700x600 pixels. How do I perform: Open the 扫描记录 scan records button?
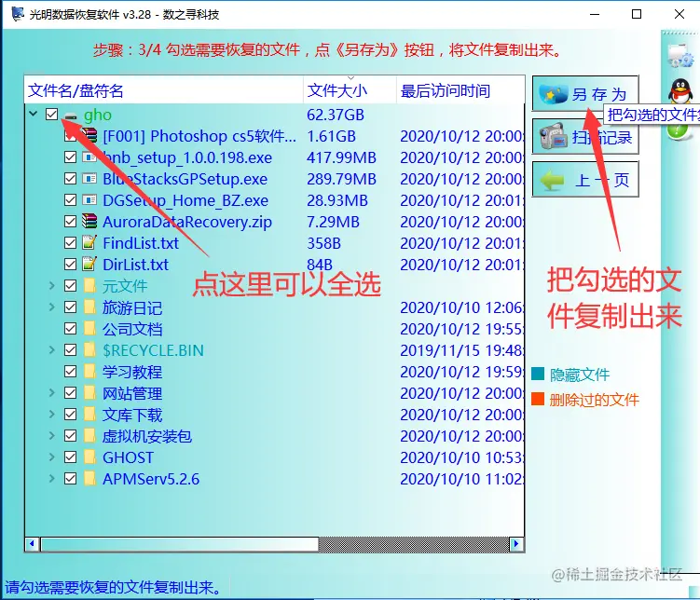point(585,137)
